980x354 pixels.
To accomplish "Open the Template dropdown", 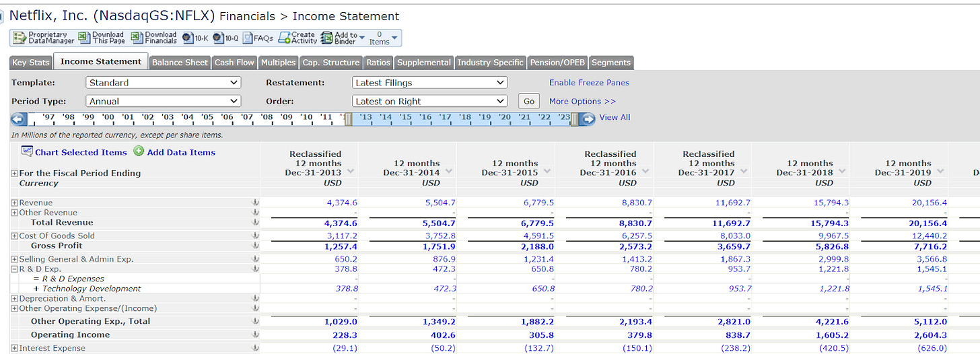I will 164,82.
